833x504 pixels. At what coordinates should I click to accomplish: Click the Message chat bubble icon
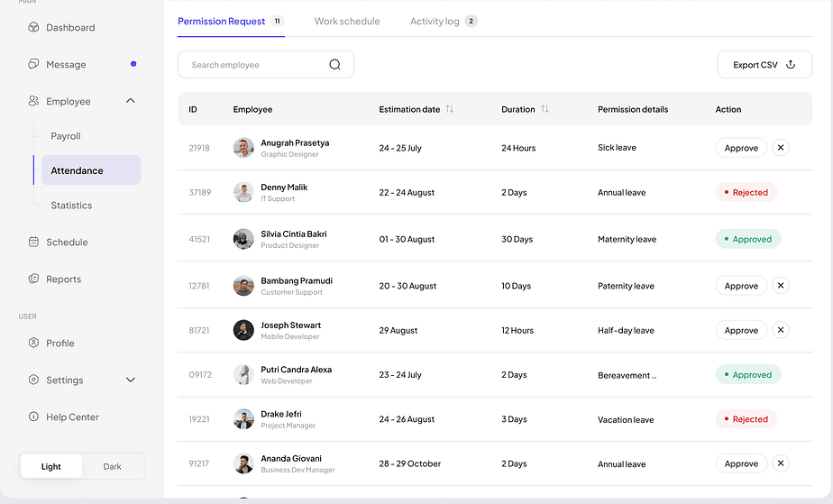33,65
